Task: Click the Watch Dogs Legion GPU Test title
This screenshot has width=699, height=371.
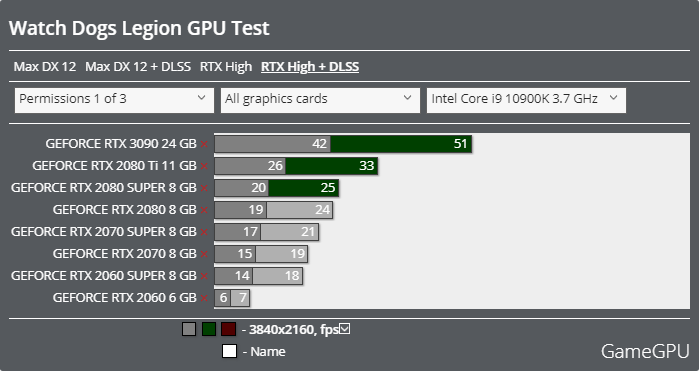Action: tap(139, 29)
